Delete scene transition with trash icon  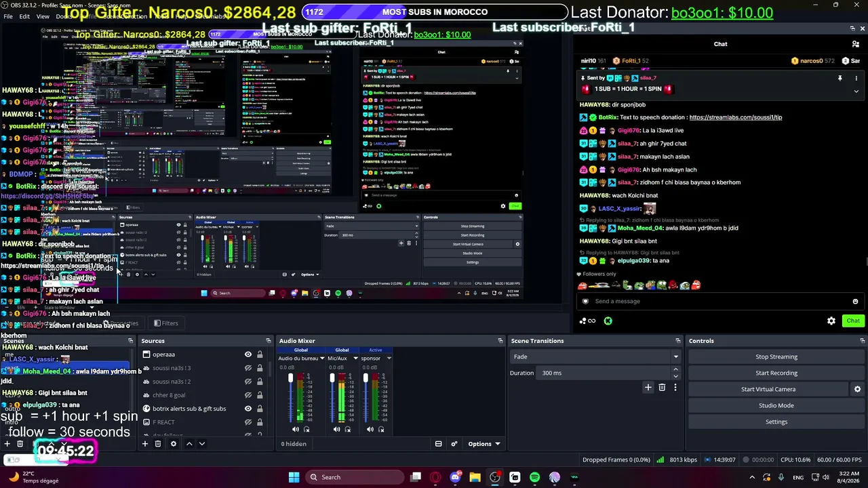(x=662, y=388)
